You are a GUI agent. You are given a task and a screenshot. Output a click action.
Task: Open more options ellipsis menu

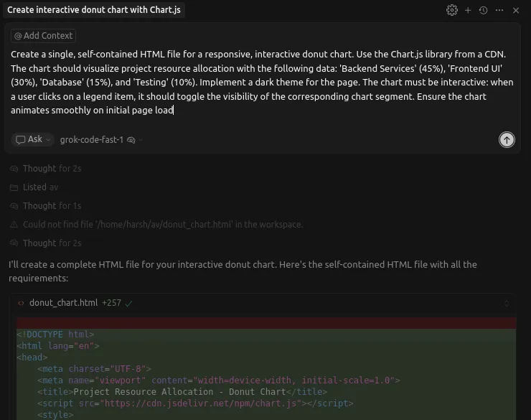click(499, 10)
